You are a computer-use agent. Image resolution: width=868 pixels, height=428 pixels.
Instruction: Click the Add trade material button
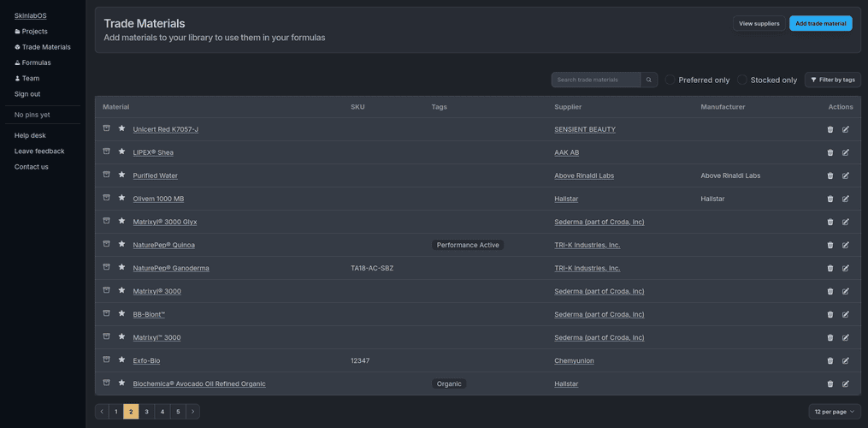pyautogui.click(x=820, y=24)
